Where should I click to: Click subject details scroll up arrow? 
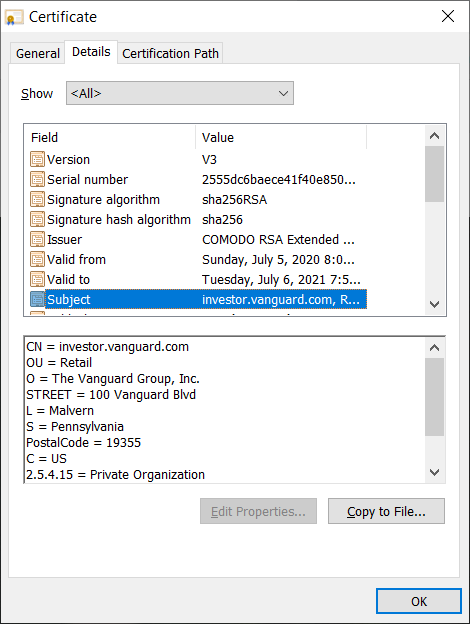(x=435, y=348)
